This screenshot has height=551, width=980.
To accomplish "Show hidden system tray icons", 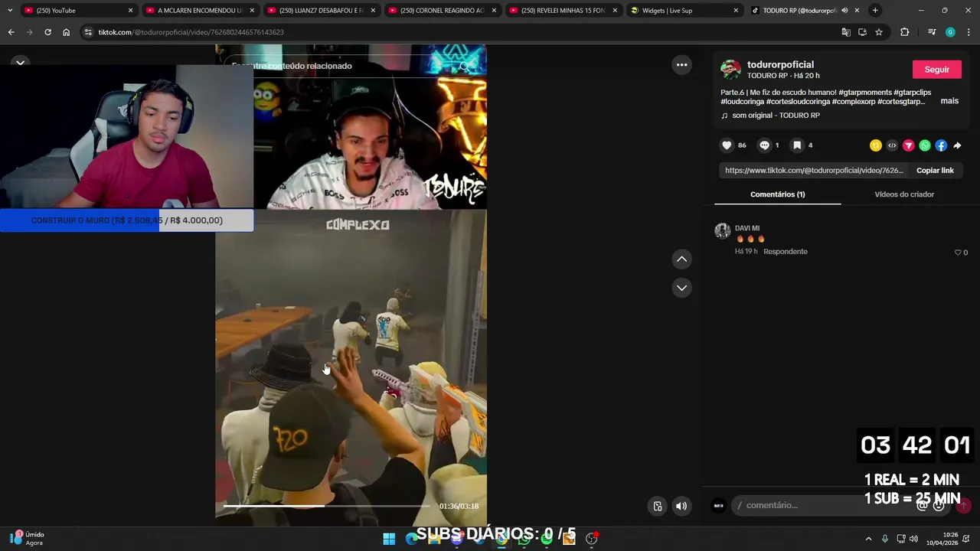I will 868,539.
